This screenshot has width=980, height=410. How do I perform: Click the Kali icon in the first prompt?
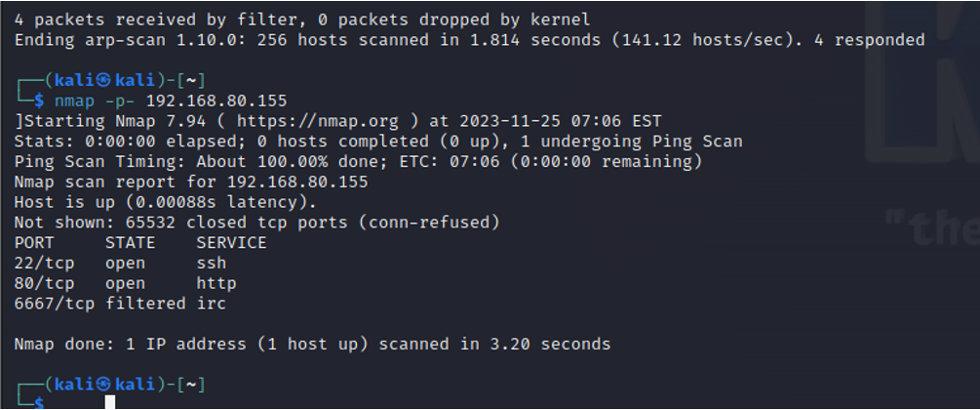[104, 81]
